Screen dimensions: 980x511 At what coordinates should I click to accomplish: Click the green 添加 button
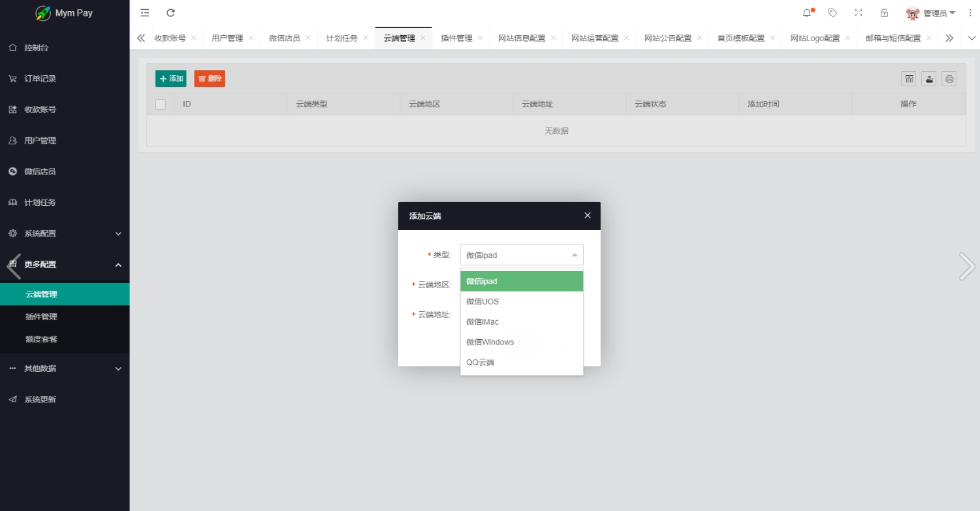point(171,78)
